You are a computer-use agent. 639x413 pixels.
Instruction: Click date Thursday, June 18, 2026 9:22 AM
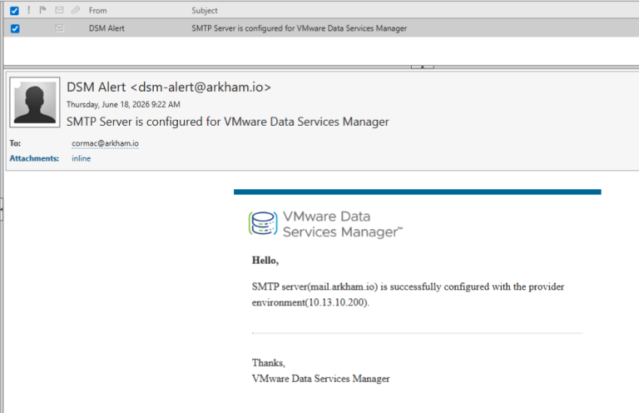point(123,104)
